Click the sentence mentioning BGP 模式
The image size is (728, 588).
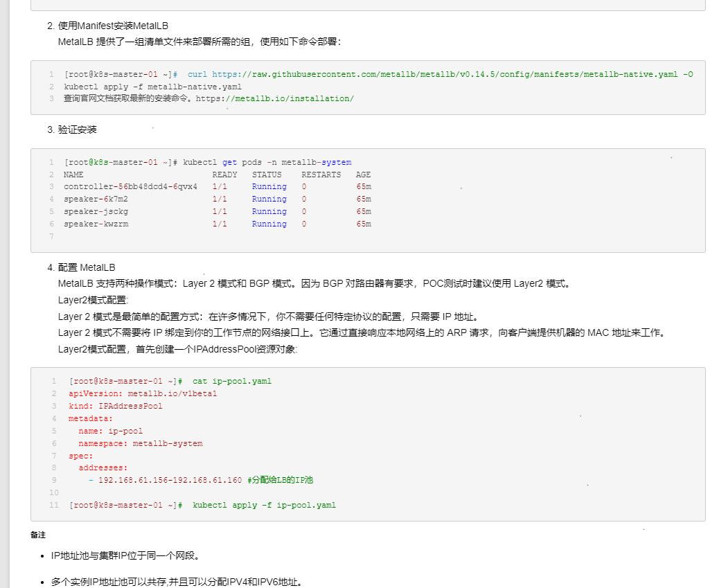tap(314, 283)
